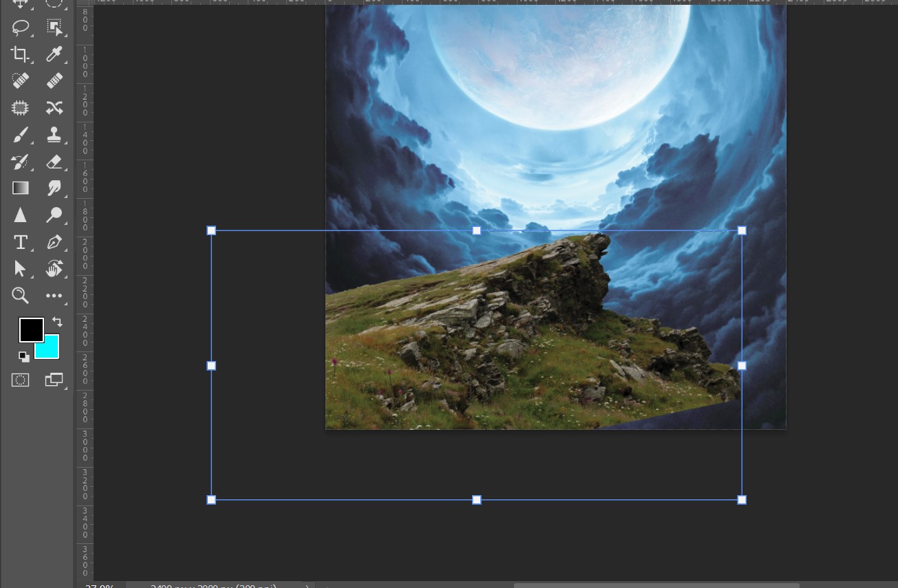Select the Sharpen triangle tool
Screen dimensions: 898x588
click(x=21, y=215)
